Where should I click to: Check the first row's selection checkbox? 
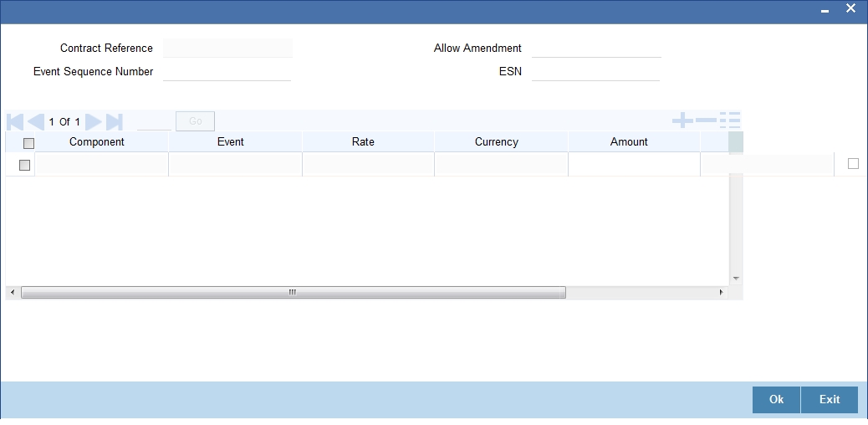point(24,165)
